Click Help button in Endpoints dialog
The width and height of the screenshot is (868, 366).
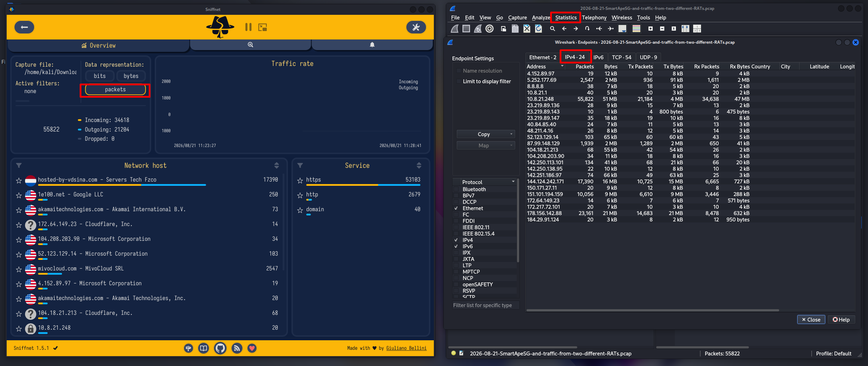point(841,319)
